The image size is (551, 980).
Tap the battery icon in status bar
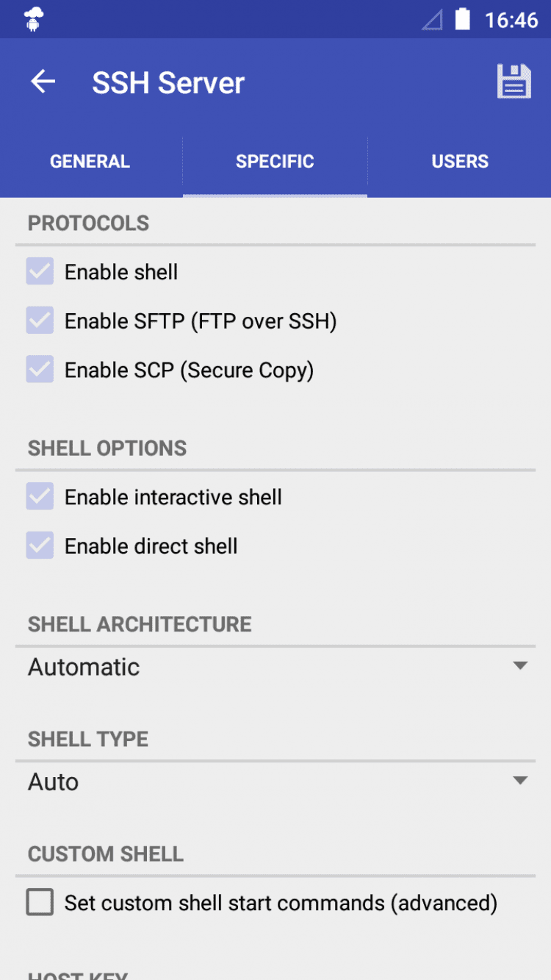[462, 19]
